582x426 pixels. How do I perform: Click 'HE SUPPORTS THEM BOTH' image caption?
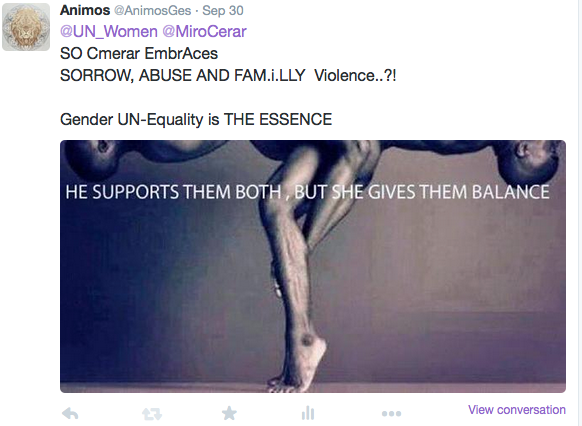click(x=173, y=192)
